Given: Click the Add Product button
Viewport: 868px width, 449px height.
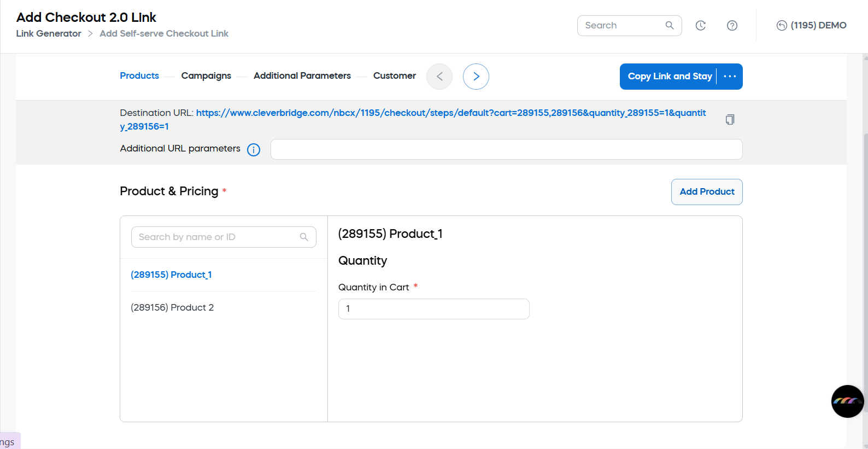Looking at the screenshot, I should [706, 192].
